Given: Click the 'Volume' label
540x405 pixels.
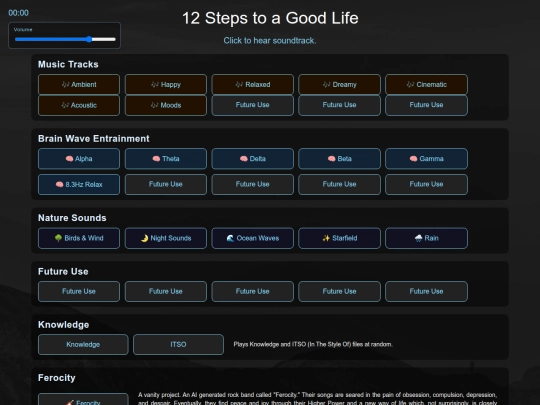Looking at the screenshot, I should pyautogui.click(x=23, y=30).
